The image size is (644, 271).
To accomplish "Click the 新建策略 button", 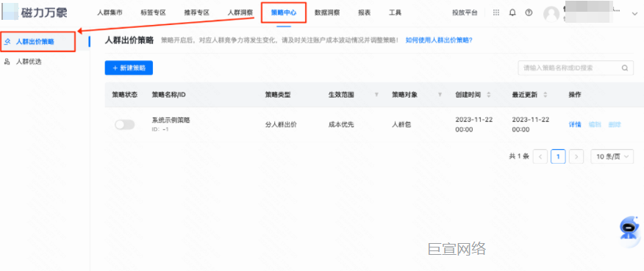I will pos(129,68).
